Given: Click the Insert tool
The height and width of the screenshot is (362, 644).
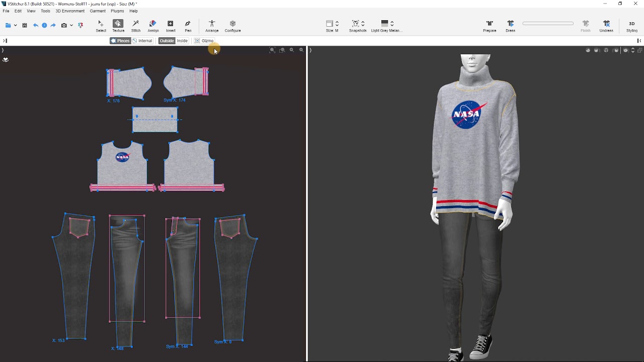Looking at the screenshot, I should (171, 26).
